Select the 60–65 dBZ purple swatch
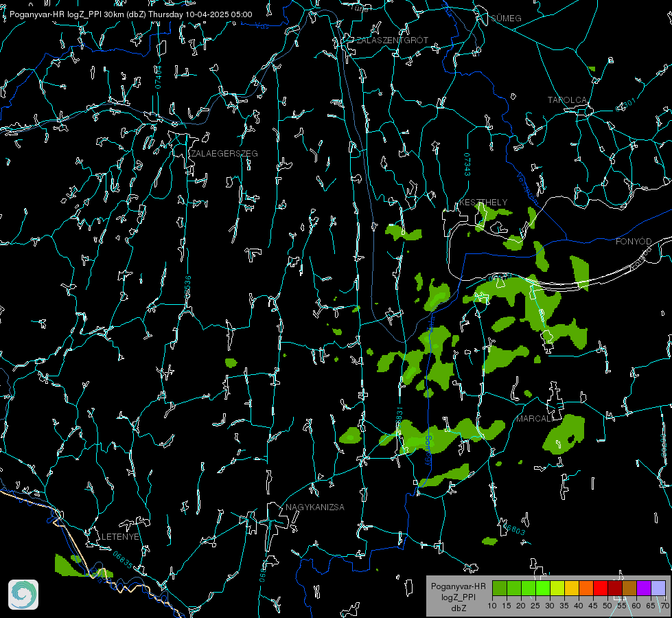The height and width of the screenshot is (618, 672). click(644, 588)
